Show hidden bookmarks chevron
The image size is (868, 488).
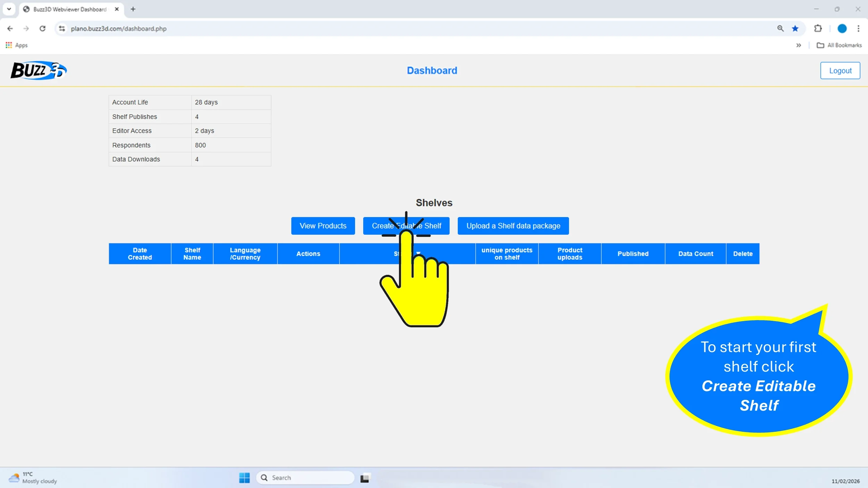point(799,45)
